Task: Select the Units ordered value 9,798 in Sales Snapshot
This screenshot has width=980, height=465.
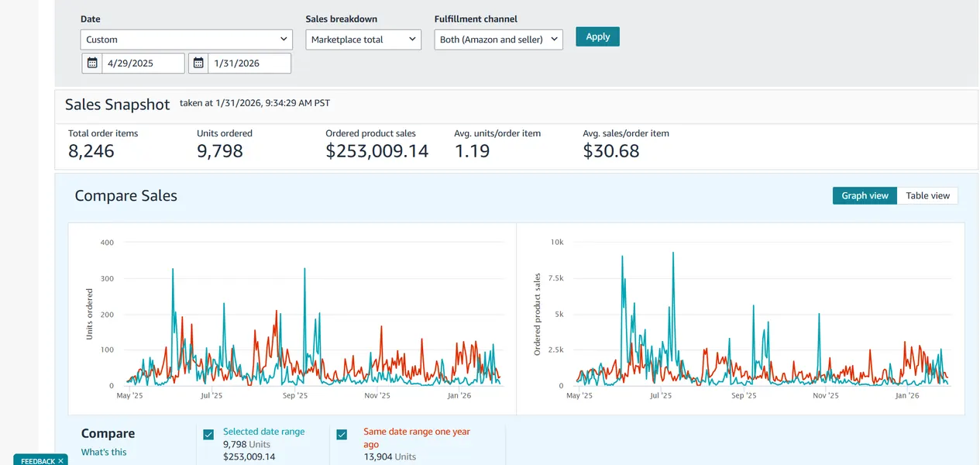Action: tap(220, 151)
